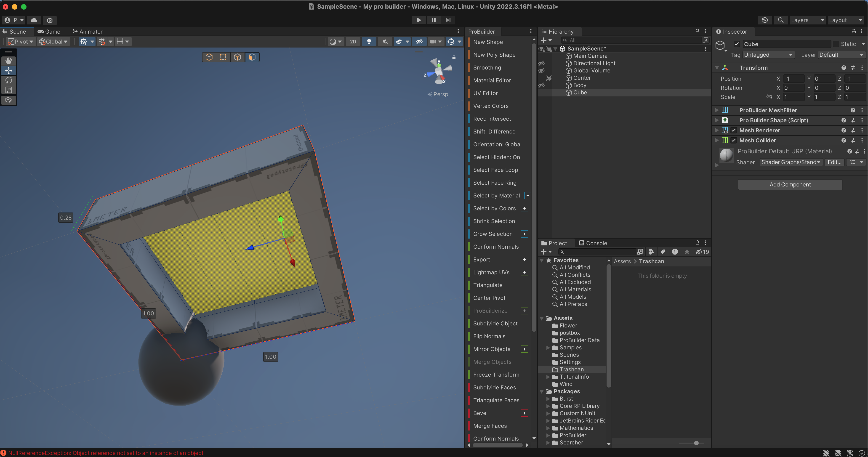Select the Rotate tool
The image size is (868, 457).
pyautogui.click(x=8, y=80)
